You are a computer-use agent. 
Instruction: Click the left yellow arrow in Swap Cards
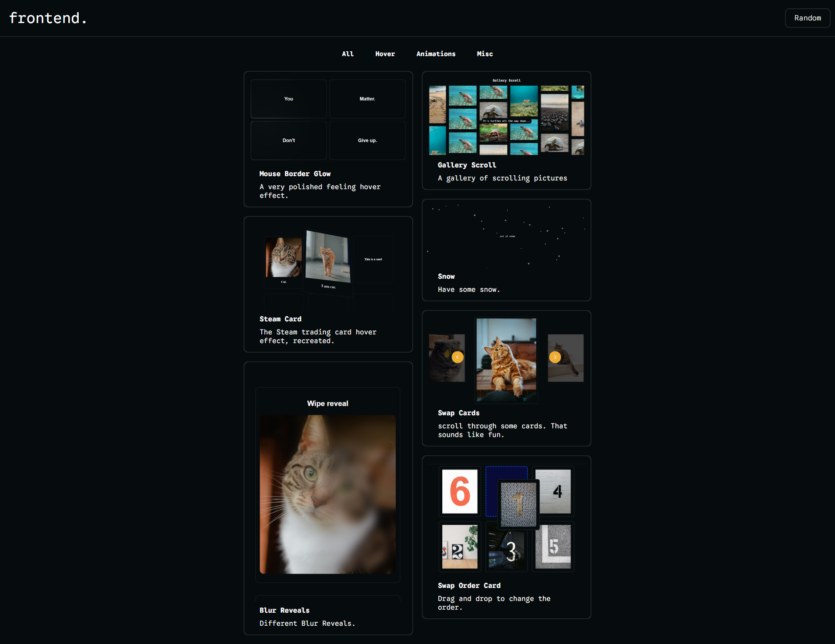tap(457, 357)
